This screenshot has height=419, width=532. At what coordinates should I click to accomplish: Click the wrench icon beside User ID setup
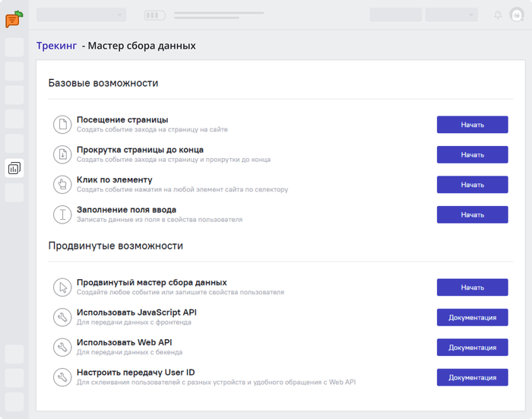point(62,376)
